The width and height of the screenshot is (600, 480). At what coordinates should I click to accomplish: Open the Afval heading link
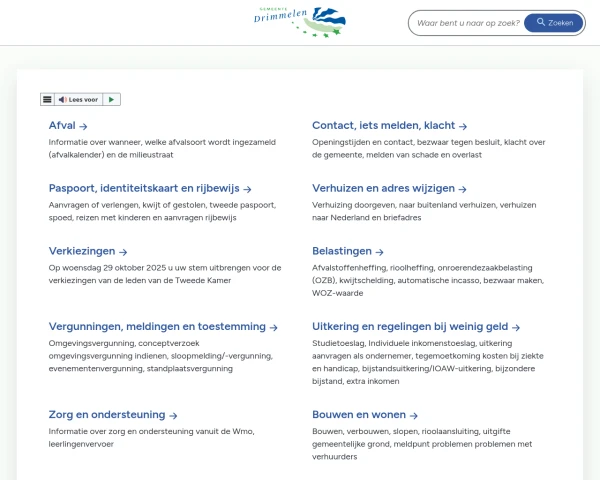(62, 126)
